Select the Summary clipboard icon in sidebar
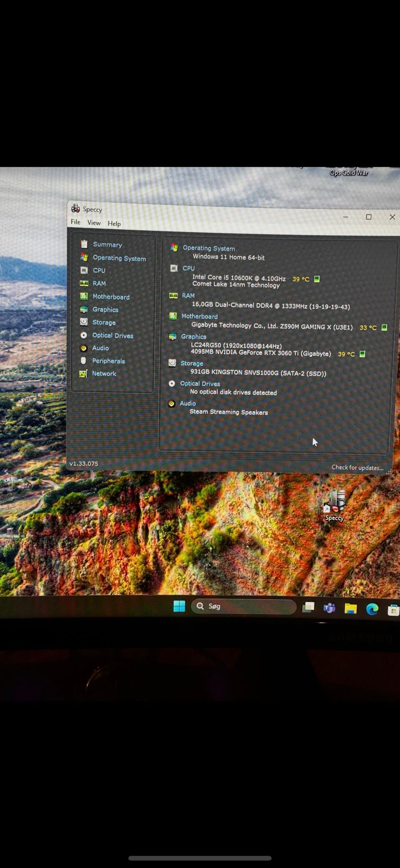This screenshot has width=400, height=868. click(84, 244)
